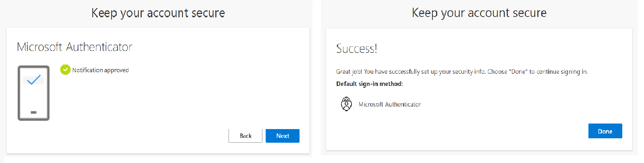Screen dimensions: 644x163
Task: Click the phone illustration's home button
Action: click(33, 112)
